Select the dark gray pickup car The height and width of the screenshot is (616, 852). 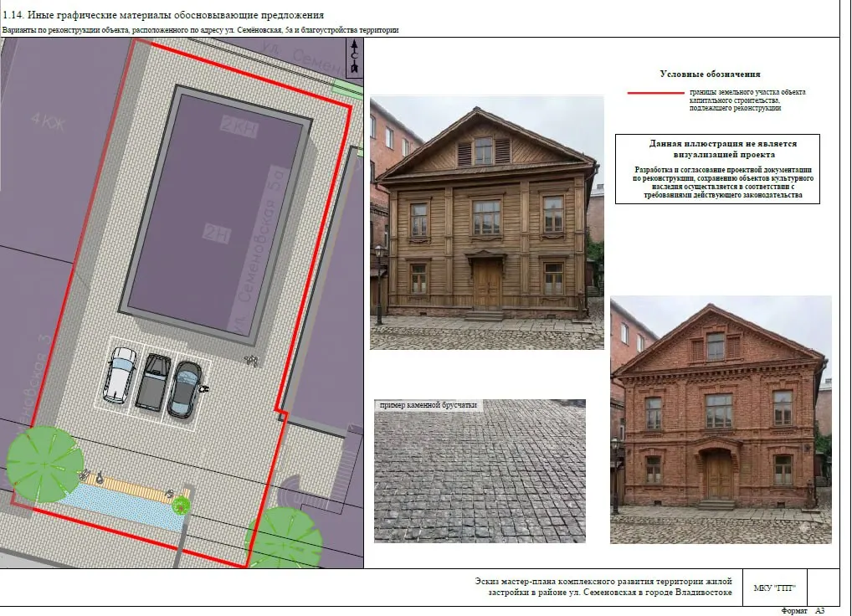[153, 382]
